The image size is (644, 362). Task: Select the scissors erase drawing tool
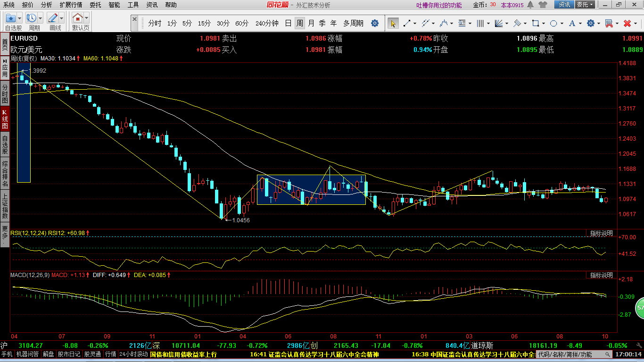(609, 23)
